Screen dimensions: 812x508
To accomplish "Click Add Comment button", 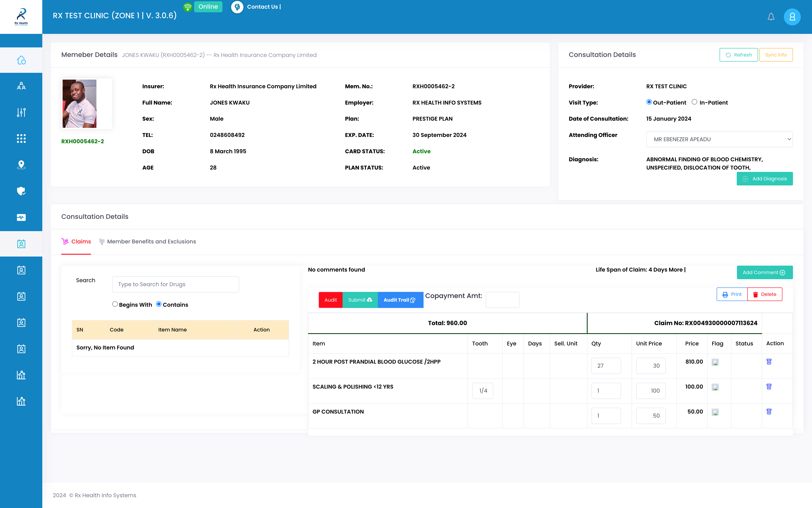I will (765, 272).
